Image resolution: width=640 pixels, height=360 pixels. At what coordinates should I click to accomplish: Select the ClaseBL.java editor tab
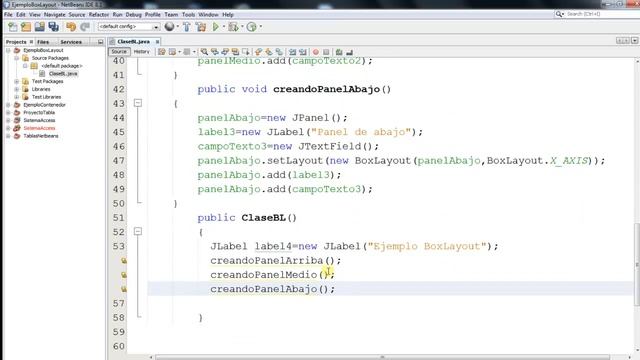133,42
